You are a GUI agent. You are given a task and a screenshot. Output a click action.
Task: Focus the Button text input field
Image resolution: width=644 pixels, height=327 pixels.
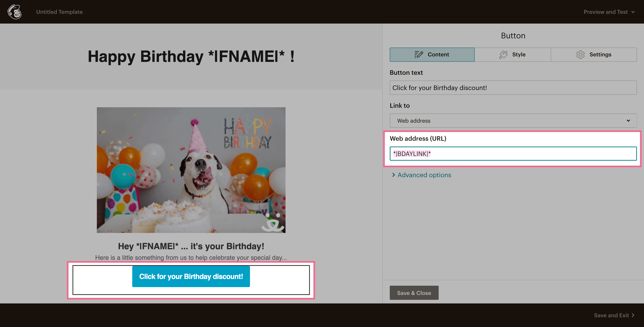(x=513, y=88)
